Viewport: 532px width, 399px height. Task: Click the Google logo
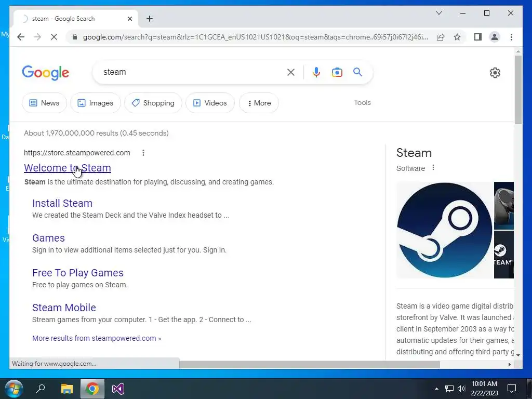click(46, 73)
